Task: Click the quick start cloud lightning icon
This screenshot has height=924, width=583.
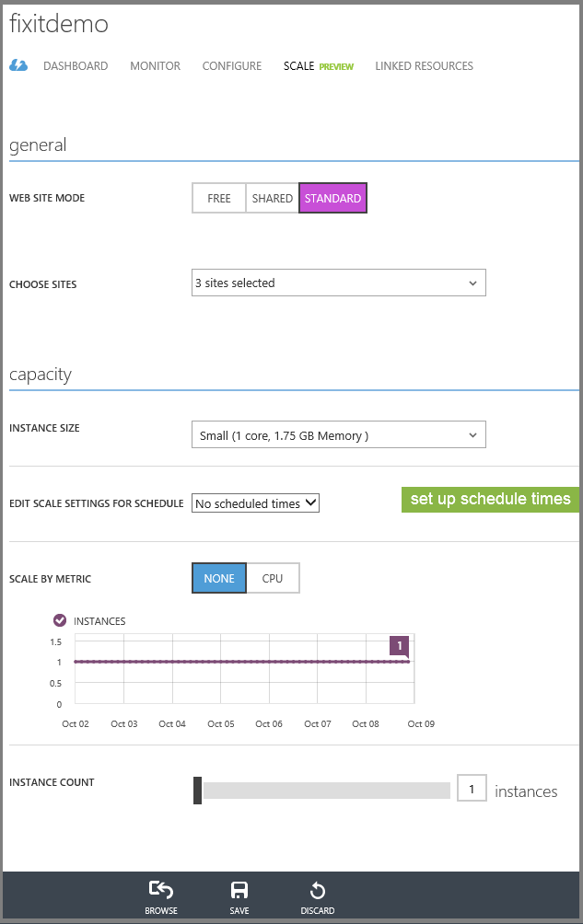Action: pyautogui.click(x=18, y=65)
